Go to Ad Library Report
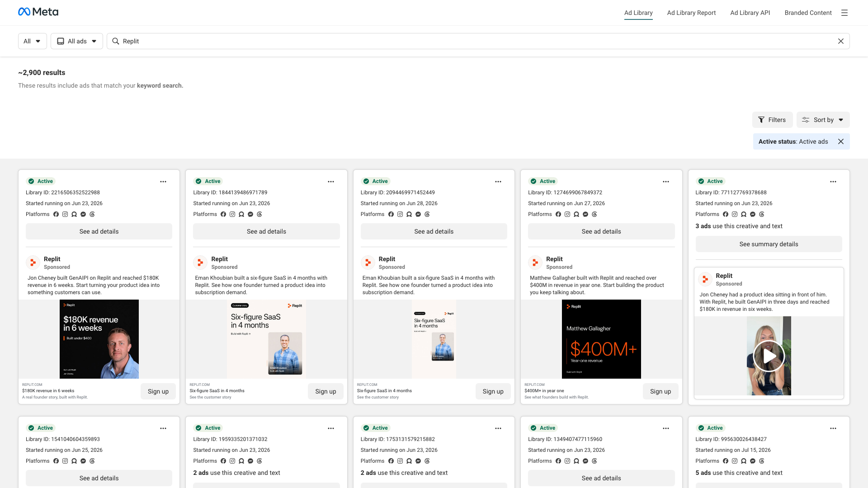Image resolution: width=868 pixels, height=488 pixels. [691, 13]
